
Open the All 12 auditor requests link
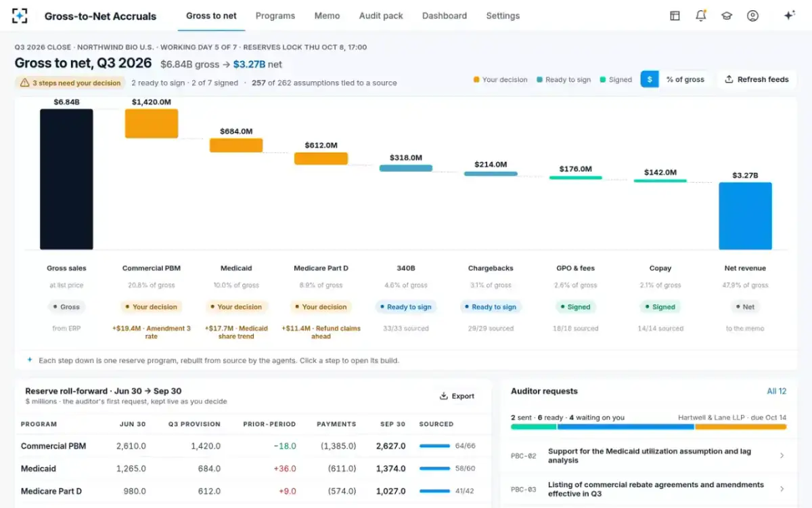tap(776, 391)
